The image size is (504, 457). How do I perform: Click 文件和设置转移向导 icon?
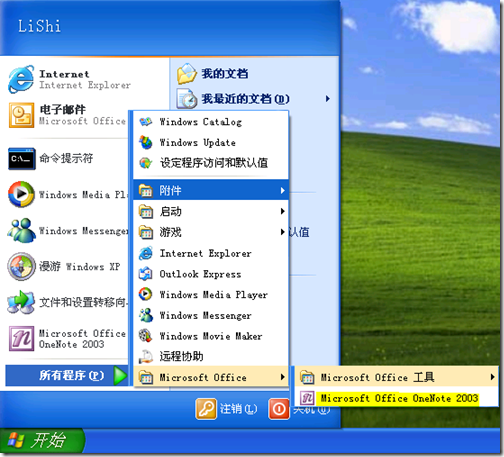[x=21, y=302]
